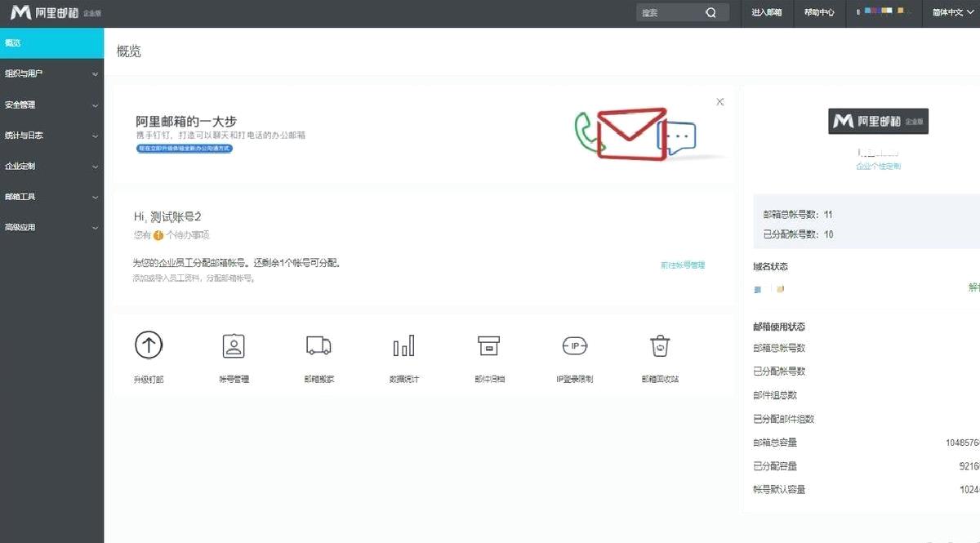Click the search magnifier icon in top bar
The width and height of the screenshot is (980, 543).
(710, 12)
